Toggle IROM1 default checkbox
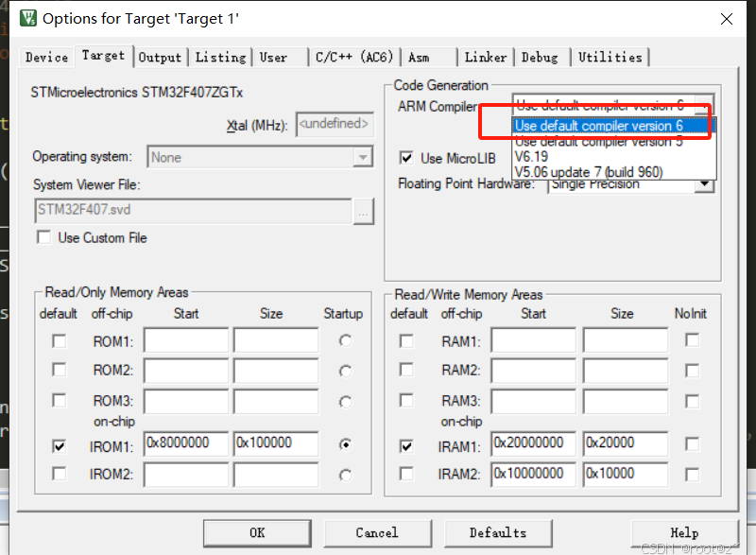 click(60, 446)
